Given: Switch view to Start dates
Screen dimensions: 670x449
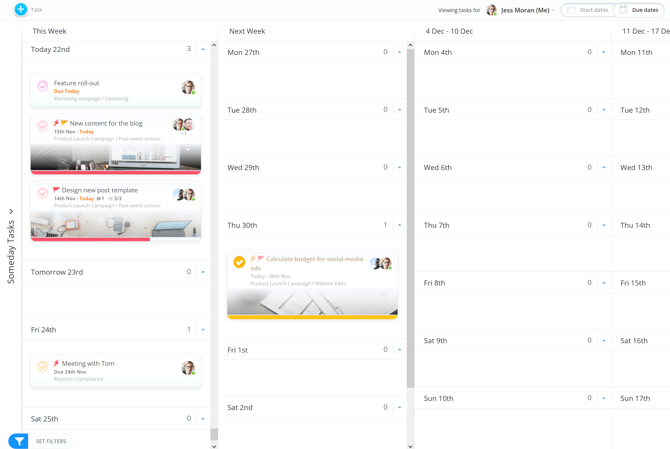Looking at the screenshot, I should [587, 10].
